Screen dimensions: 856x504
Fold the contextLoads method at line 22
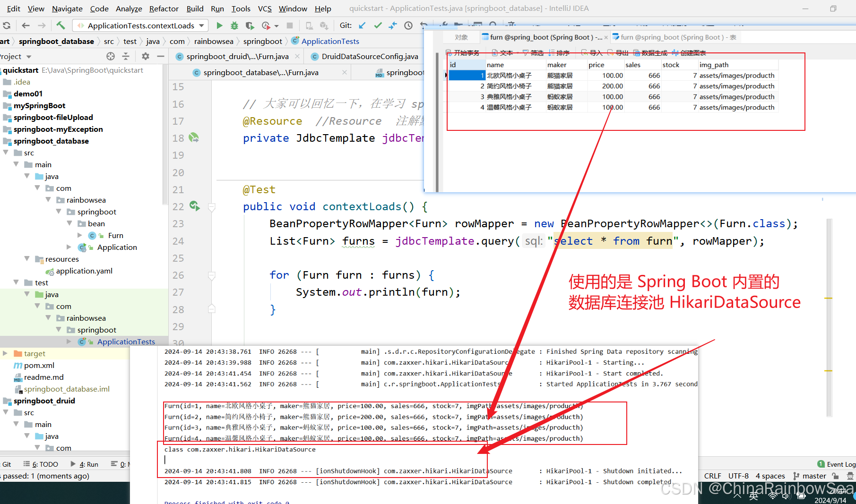[x=212, y=207]
